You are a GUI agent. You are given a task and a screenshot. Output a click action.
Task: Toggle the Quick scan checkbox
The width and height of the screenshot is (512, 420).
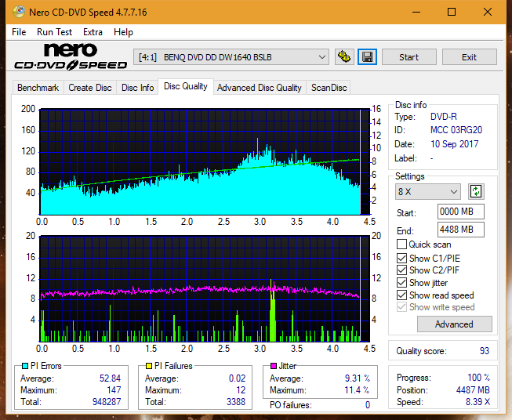(x=401, y=244)
